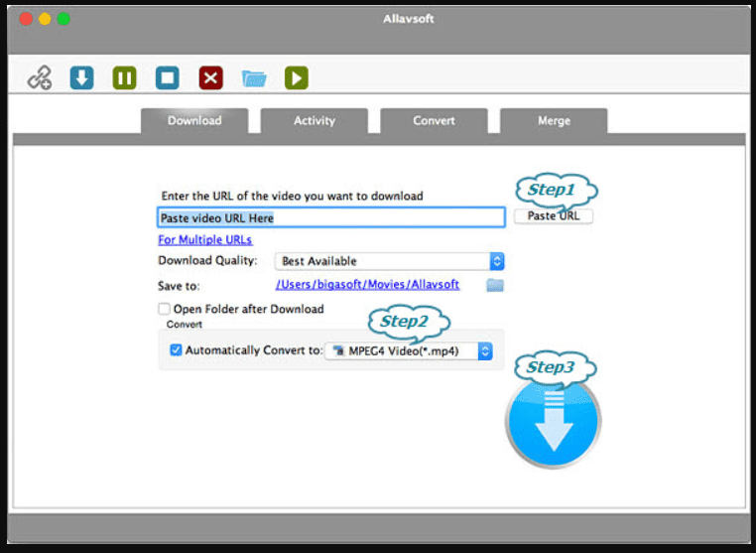Open the For Multiple URLs link
Image resolution: width=756 pixels, height=553 pixels.
[205, 240]
